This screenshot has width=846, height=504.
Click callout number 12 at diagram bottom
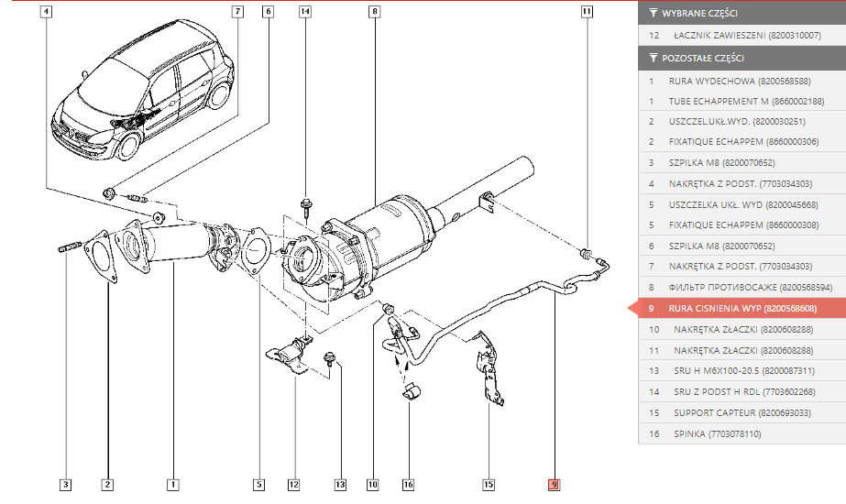[293, 485]
